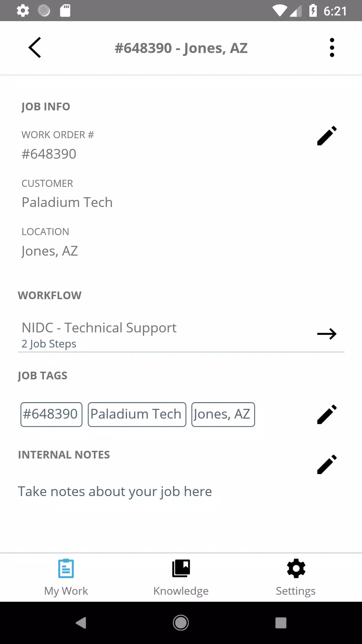The height and width of the screenshot is (644, 362).
Task: Tap the Paladium Tech customer value
Action: pos(67,203)
